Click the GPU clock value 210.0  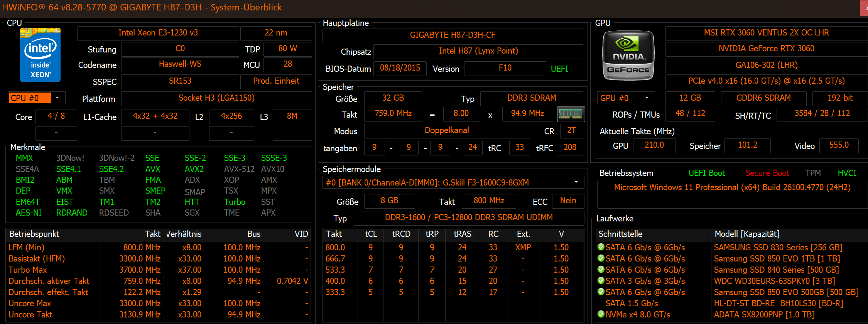pos(654,145)
